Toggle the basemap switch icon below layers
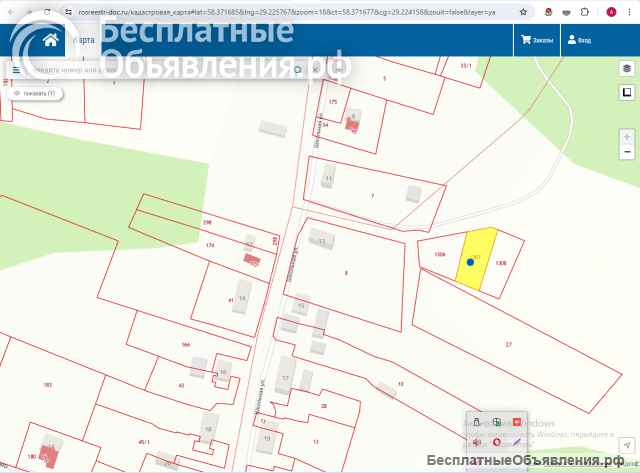The image size is (640, 473). click(x=627, y=92)
